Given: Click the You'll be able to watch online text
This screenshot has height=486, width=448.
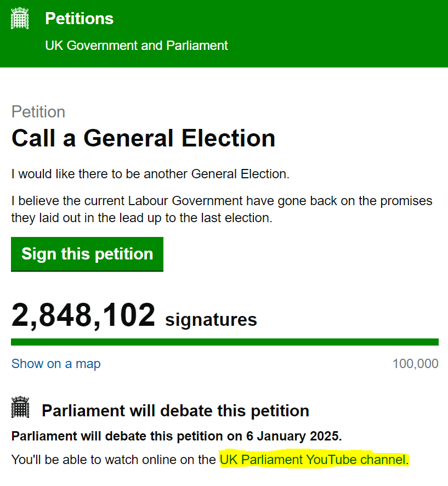Looking at the screenshot, I should (x=114, y=460).
